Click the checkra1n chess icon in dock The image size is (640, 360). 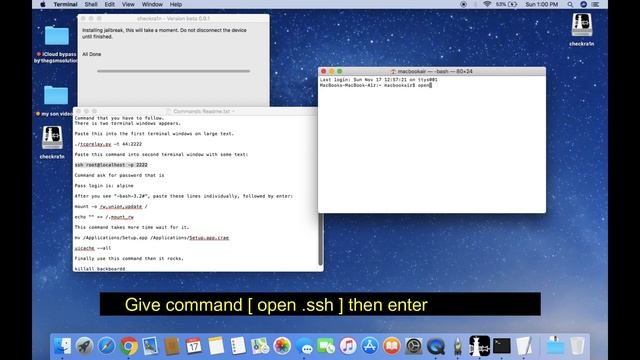point(479,346)
